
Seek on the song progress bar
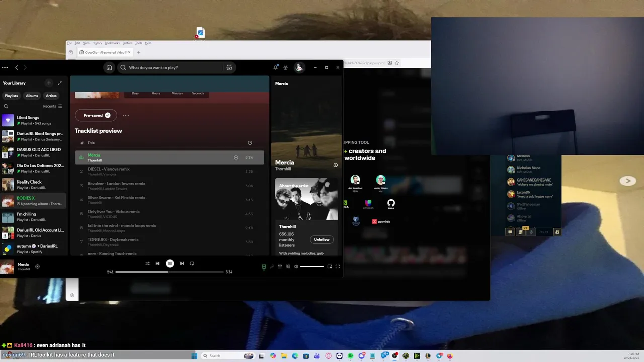coord(170,271)
